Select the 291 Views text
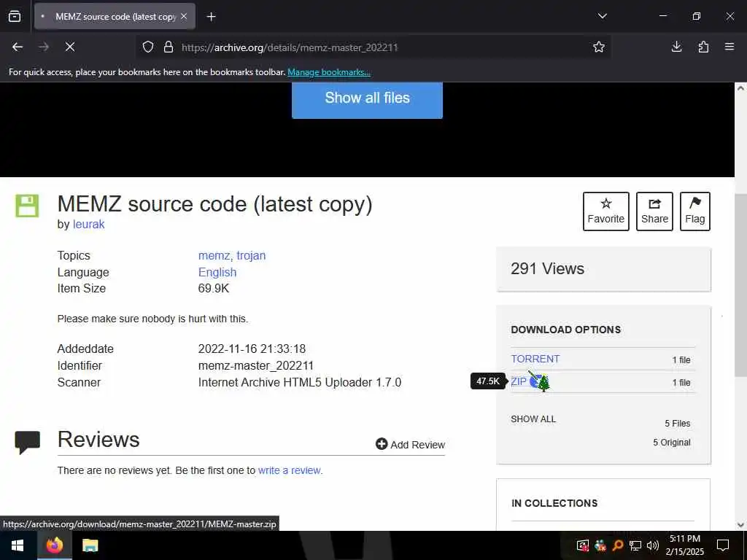The width and height of the screenshot is (747, 560). point(547,268)
